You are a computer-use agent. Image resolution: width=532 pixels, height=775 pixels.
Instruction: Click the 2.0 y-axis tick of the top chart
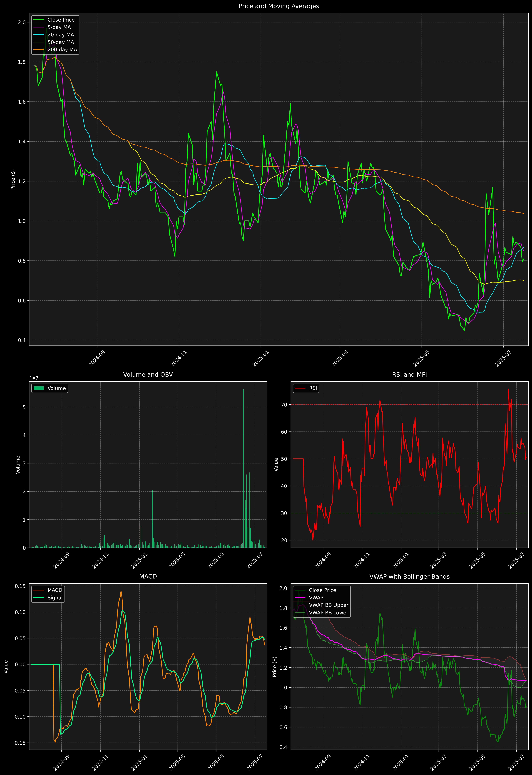[22, 22]
